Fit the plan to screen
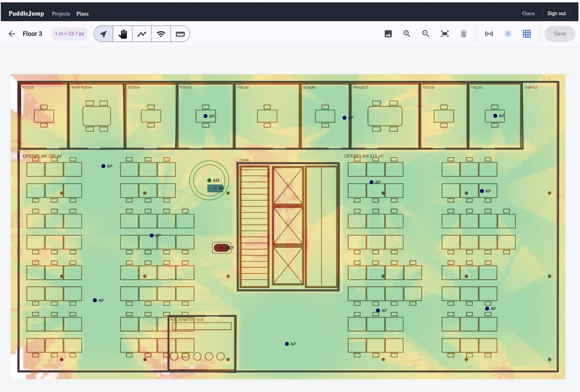The height and width of the screenshot is (392, 580). pyautogui.click(x=445, y=34)
